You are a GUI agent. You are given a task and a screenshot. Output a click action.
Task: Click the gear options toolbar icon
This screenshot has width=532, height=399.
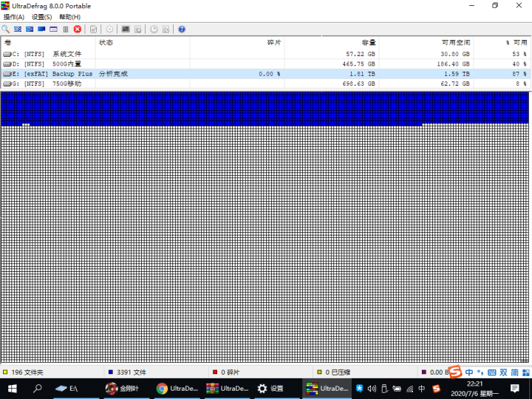point(109,29)
